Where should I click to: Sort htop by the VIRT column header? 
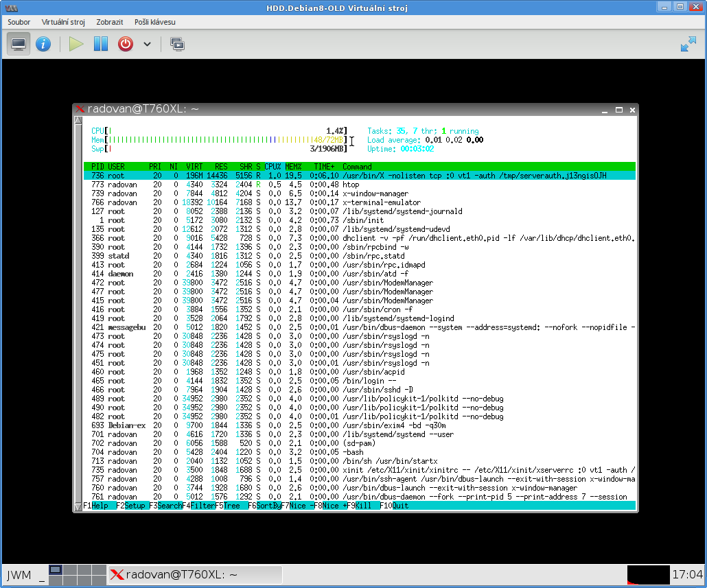coord(194,167)
